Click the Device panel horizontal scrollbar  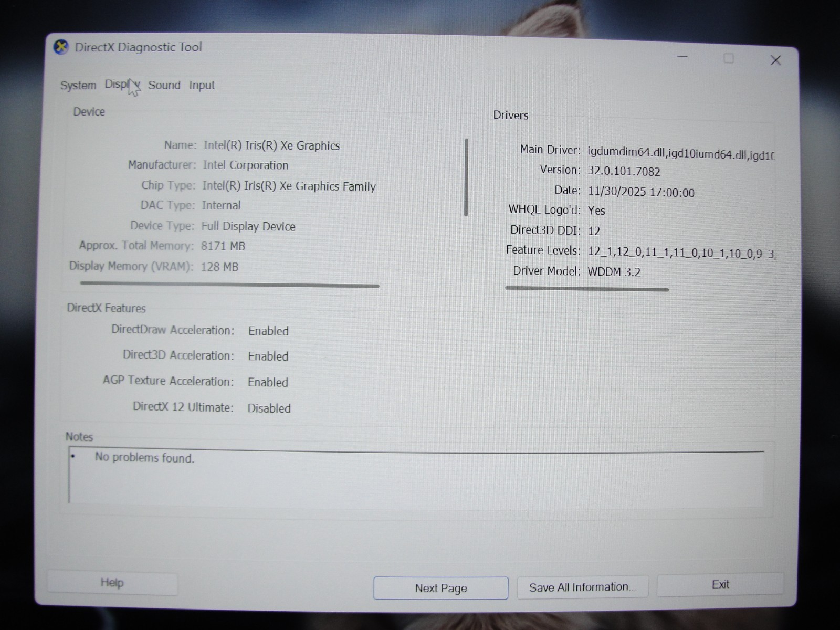coord(229,285)
